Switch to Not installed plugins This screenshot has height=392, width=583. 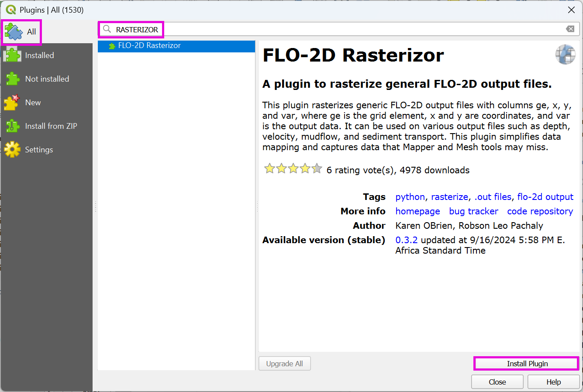tap(47, 79)
